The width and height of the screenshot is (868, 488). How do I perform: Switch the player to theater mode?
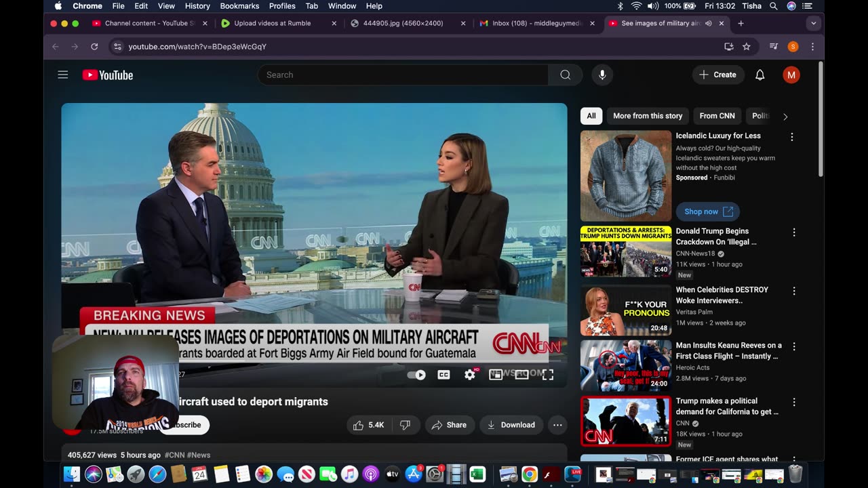[x=521, y=375]
